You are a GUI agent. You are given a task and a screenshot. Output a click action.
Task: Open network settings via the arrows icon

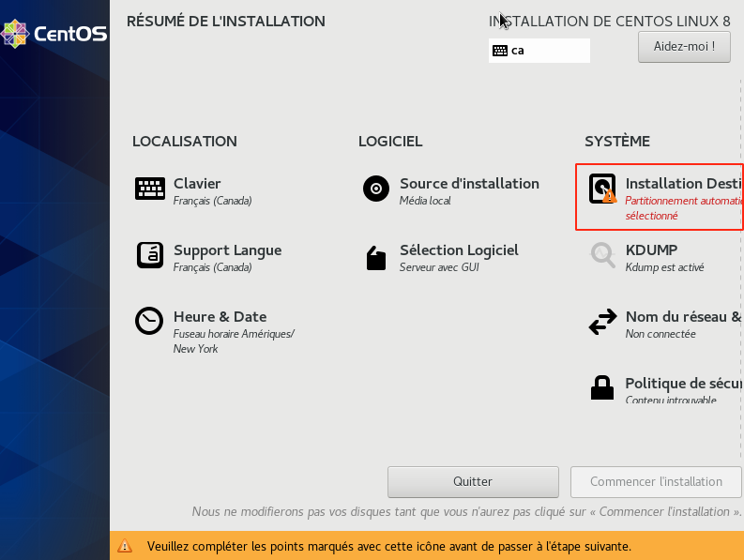602,322
